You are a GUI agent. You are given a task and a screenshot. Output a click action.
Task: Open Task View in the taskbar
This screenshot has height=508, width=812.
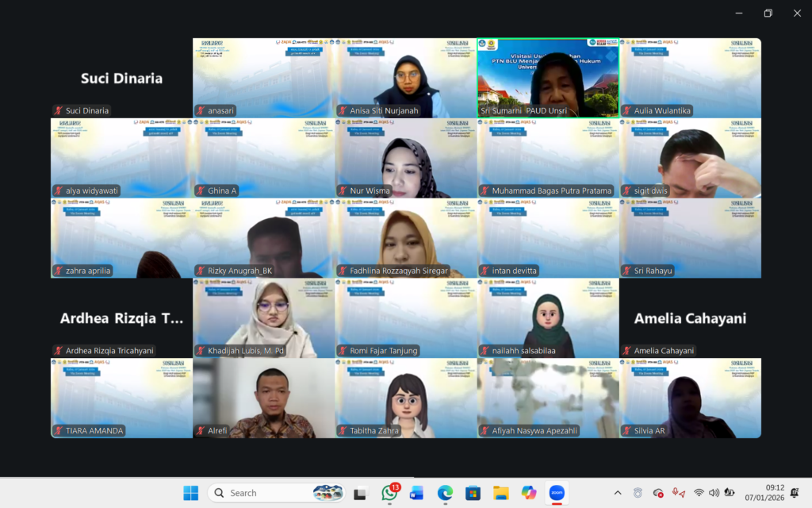360,493
